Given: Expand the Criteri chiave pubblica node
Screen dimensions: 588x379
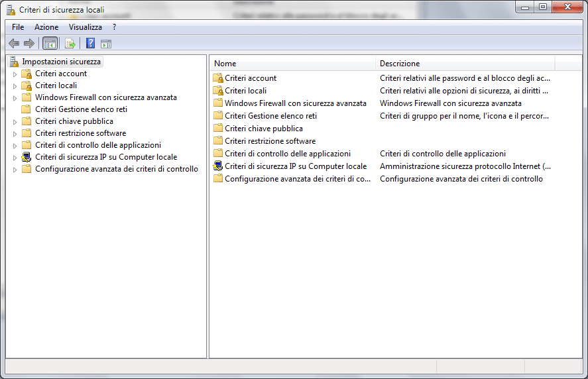Looking at the screenshot, I should (15, 122).
